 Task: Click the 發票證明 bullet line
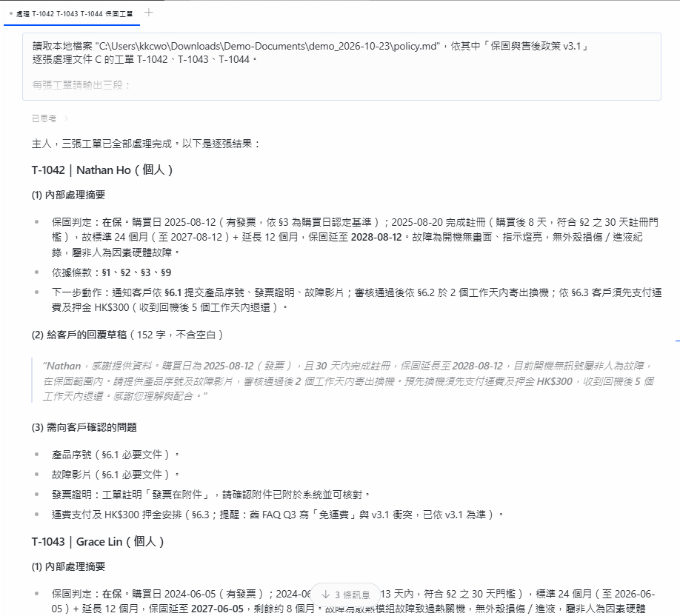pyautogui.click(x=211, y=495)
